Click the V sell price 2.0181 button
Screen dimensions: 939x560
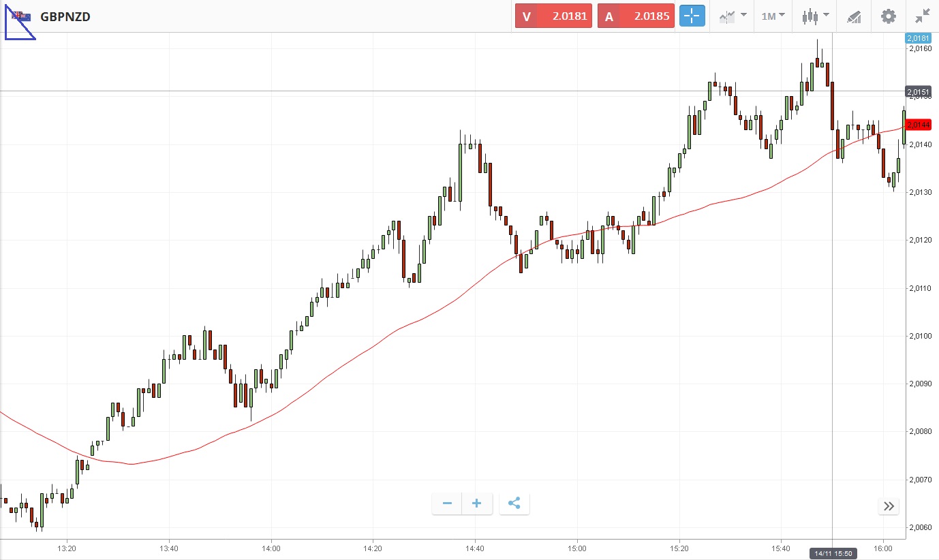coord(553,16)
